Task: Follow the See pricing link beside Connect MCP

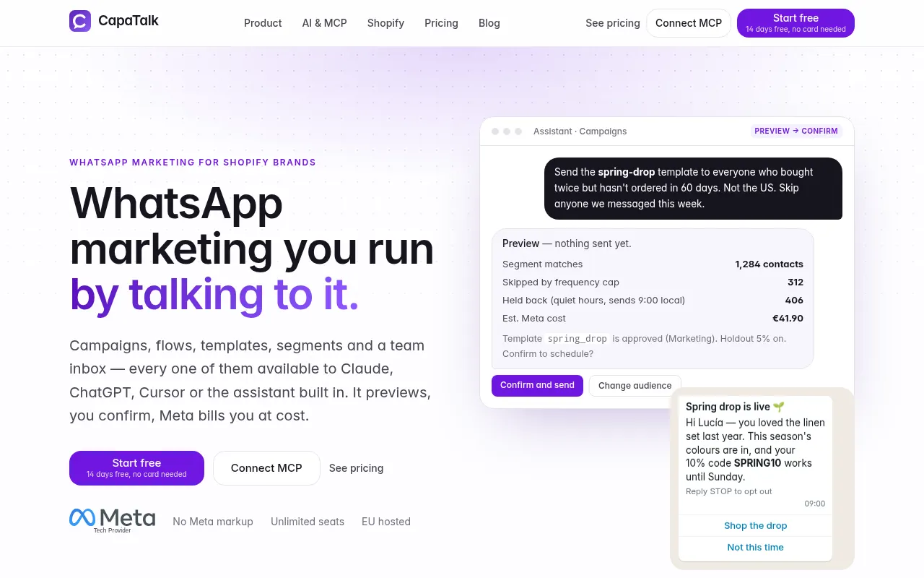Action: click(x=356, y=468)
